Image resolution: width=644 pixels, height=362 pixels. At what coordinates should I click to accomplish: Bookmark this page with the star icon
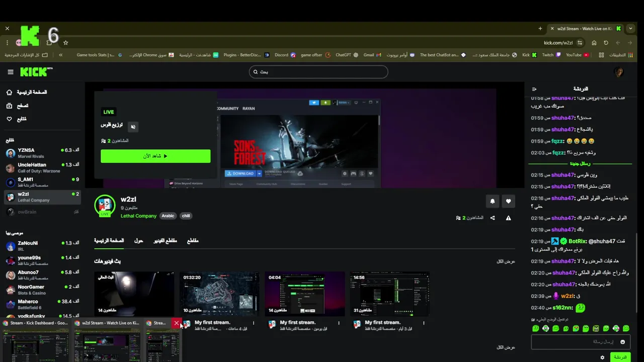[65, 43]
